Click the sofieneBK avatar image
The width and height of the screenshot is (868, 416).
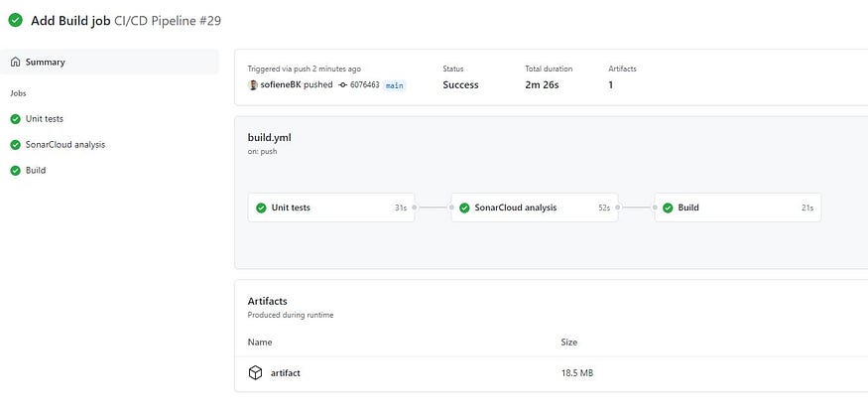click(x=253, y=85)
